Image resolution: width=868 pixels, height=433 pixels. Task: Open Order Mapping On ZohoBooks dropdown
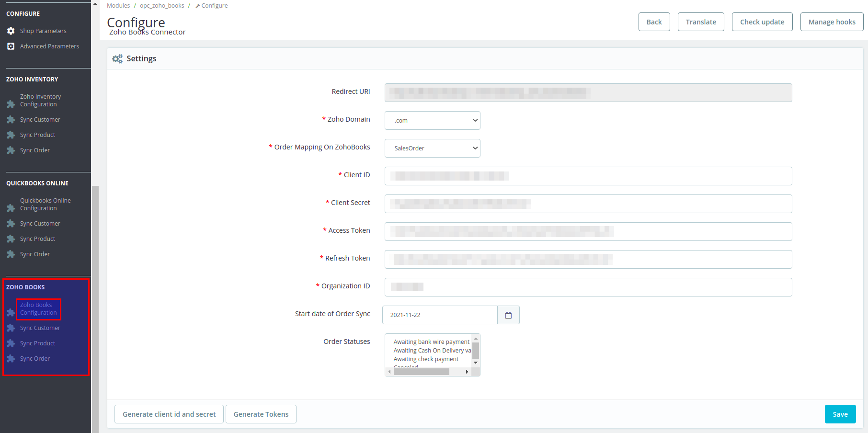pos(433,148)
